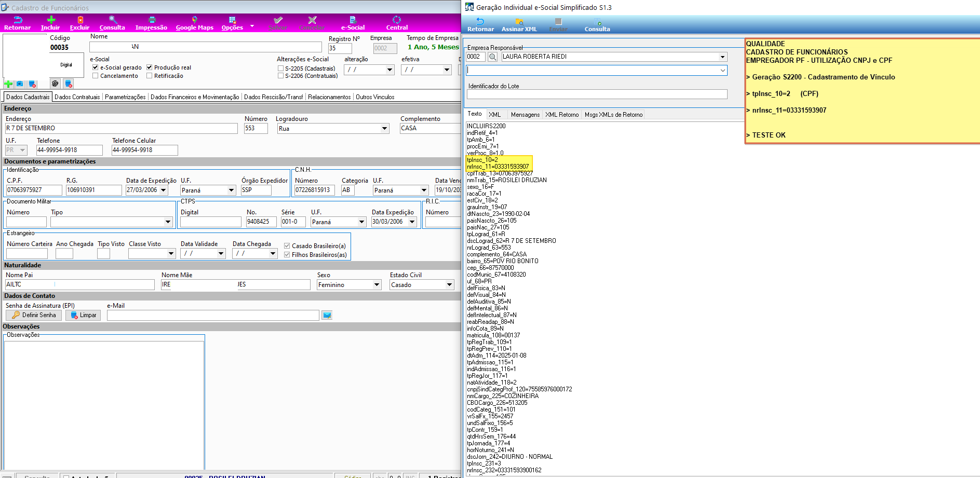Screen dimensions: 980x478
Task: Click the Central toolbar icon
Action: pyautogui.click(x=397, y=20)
